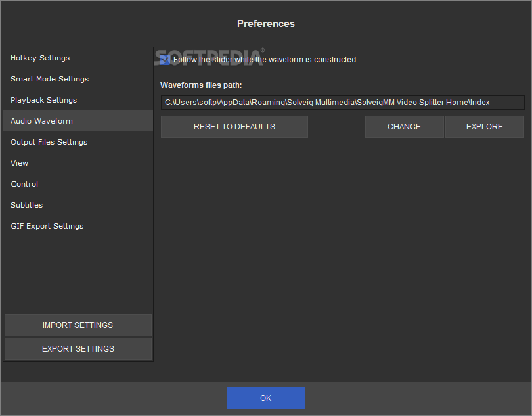Go to Playback Settings
Screen dimensions: 532x416
[x=78, y=100]
